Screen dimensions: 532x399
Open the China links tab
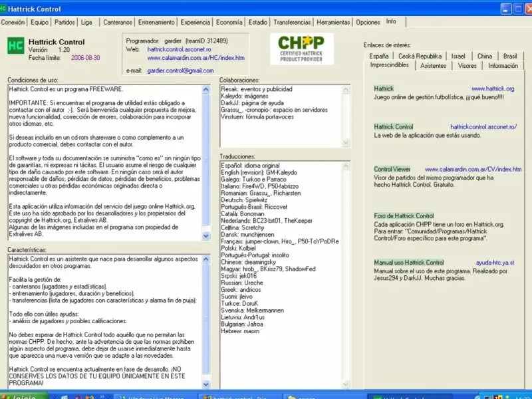(485, 57)
